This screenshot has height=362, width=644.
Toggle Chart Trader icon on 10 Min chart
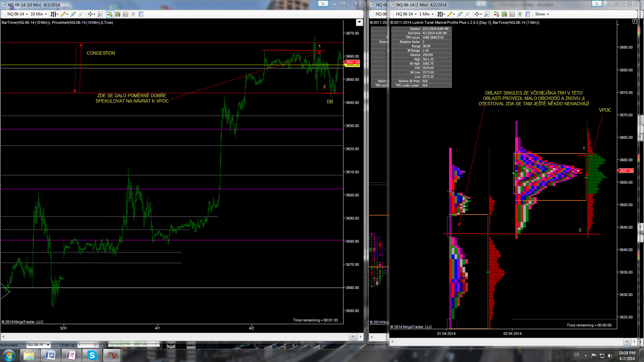click(110, 14)
